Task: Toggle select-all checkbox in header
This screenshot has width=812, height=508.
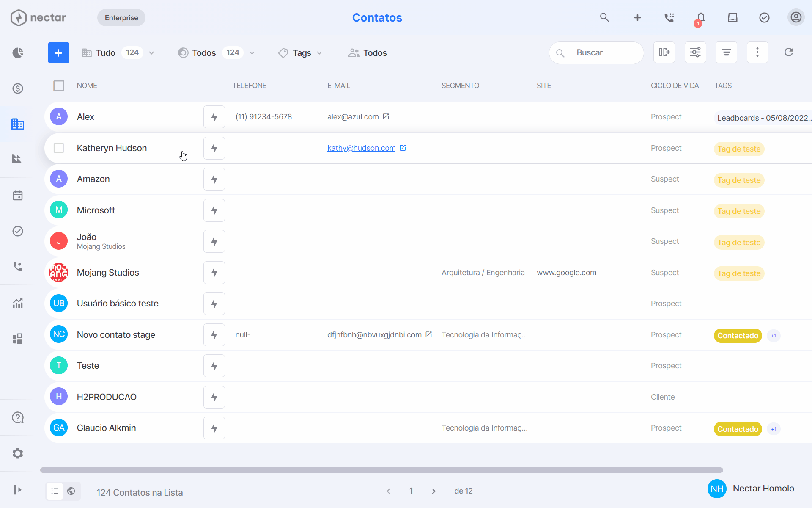Action: (59, 86)
